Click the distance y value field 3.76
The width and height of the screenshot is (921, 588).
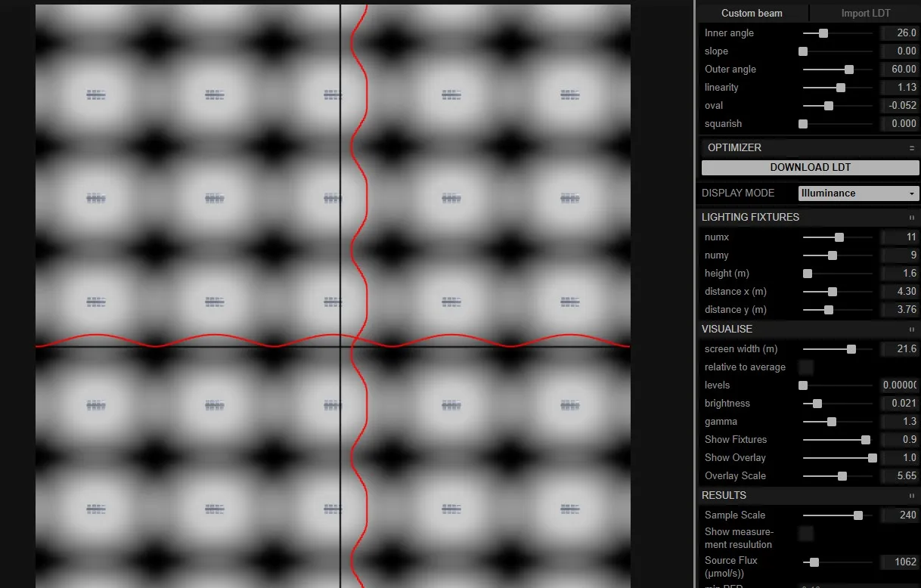coord(900,310)
